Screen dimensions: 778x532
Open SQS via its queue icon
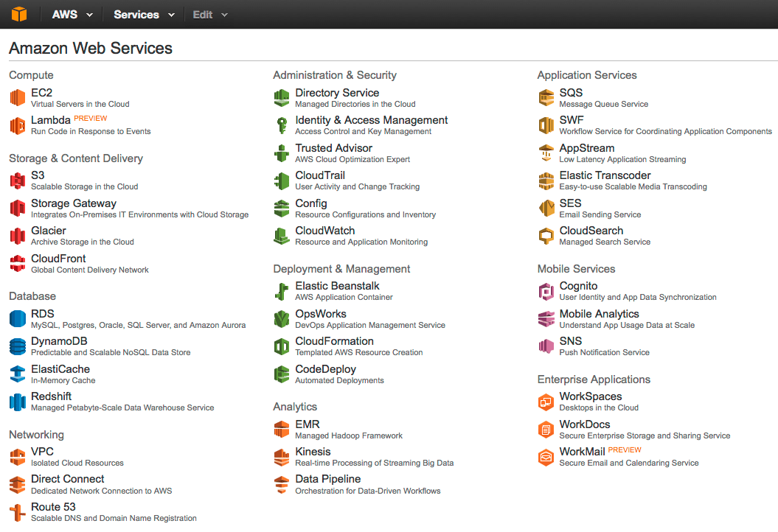pos(546,97)
